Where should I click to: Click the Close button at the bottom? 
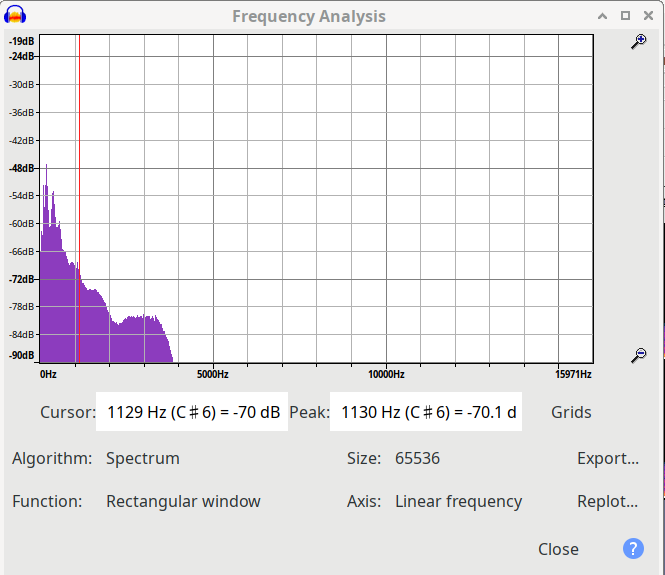558,549
